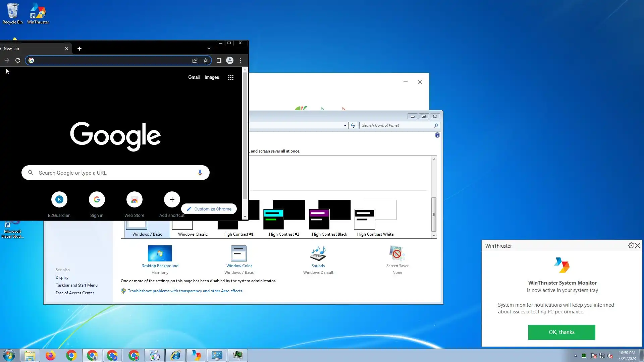Screen dimensions: 644x362
Task: Expand Control Panel address bar dropdown
Action: [345, 125]
